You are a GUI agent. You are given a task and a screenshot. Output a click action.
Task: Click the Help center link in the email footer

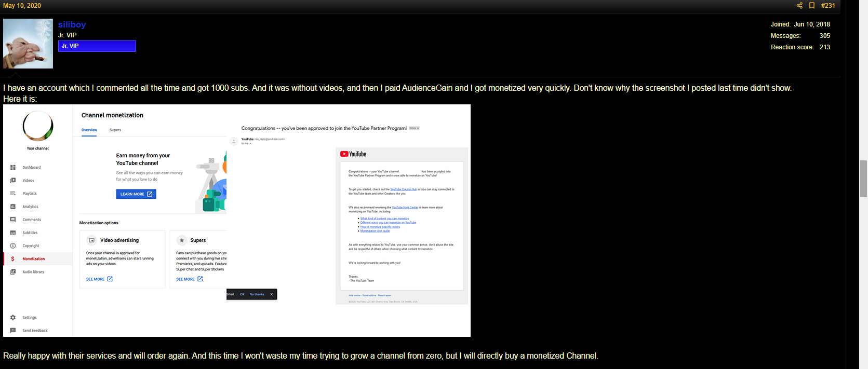355,295
